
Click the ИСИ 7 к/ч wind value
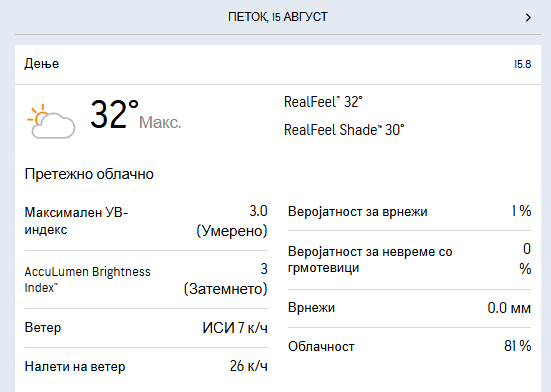click(x=235, y=328)
